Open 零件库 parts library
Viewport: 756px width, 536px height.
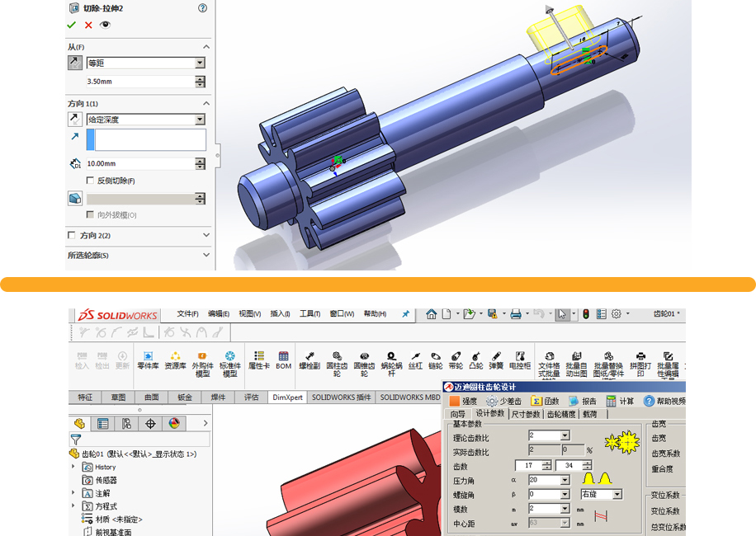tap(148, 360)
